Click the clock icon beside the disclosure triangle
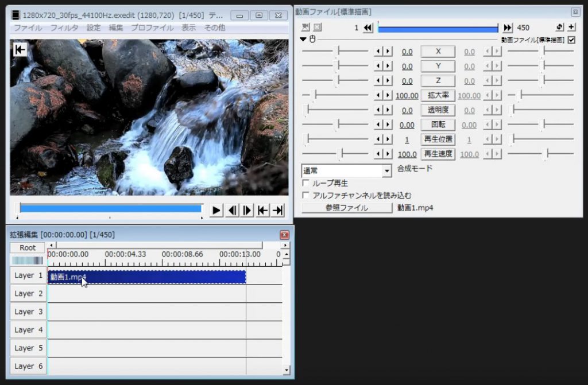The height and width of the screenshot is (385, 588). 313,40
